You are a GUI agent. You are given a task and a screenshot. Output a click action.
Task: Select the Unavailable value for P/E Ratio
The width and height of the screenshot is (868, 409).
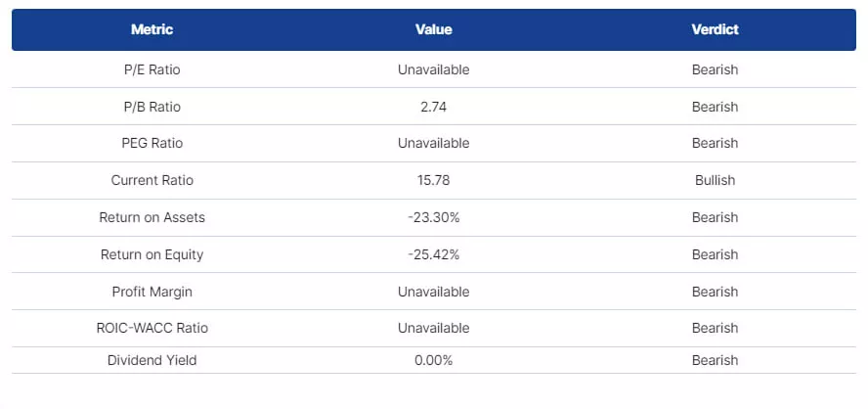pos(433,69)
